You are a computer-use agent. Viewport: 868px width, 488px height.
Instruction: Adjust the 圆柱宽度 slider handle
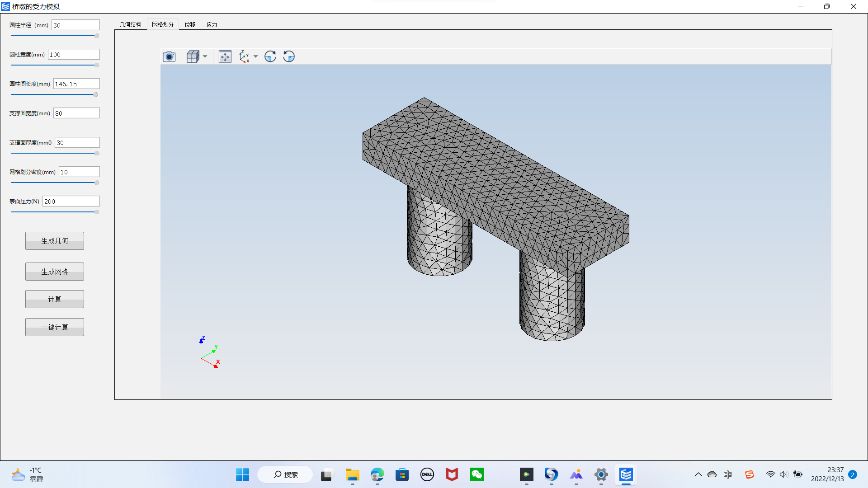pyautogui.click(x=97, y=65)
